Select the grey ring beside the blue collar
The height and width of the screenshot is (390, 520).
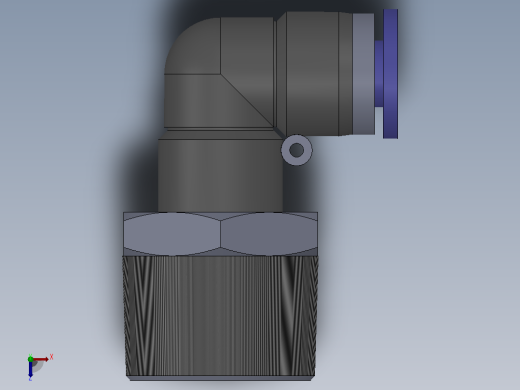point(364,74)
